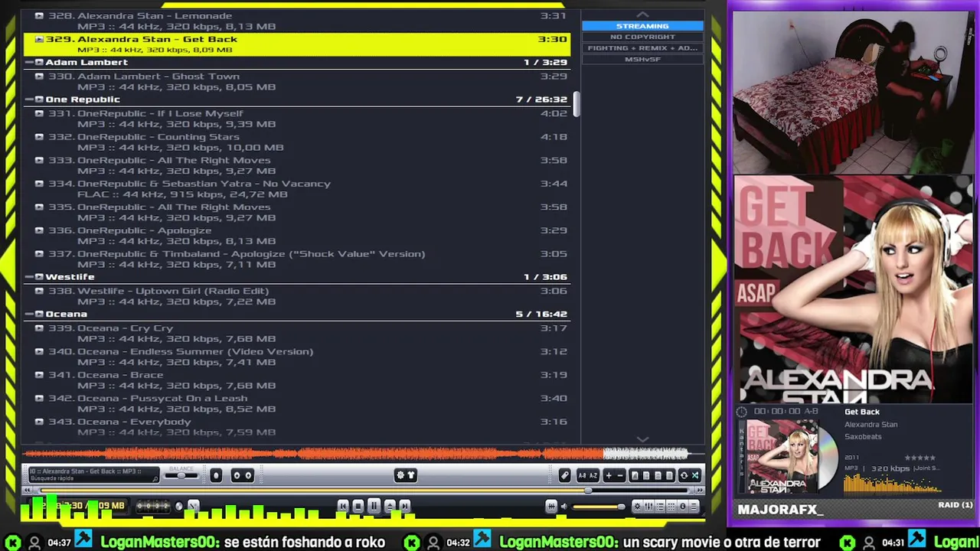The height and width of the screenshot is (551, 980).
Task: Collapse the Oceana group
Action: pyautogui.click(x=28, y=314)
